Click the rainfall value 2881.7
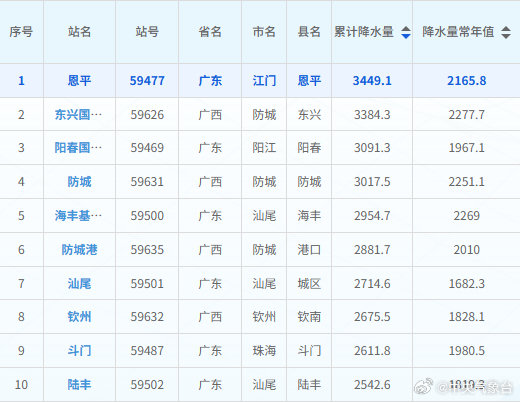 click(372, 250)
